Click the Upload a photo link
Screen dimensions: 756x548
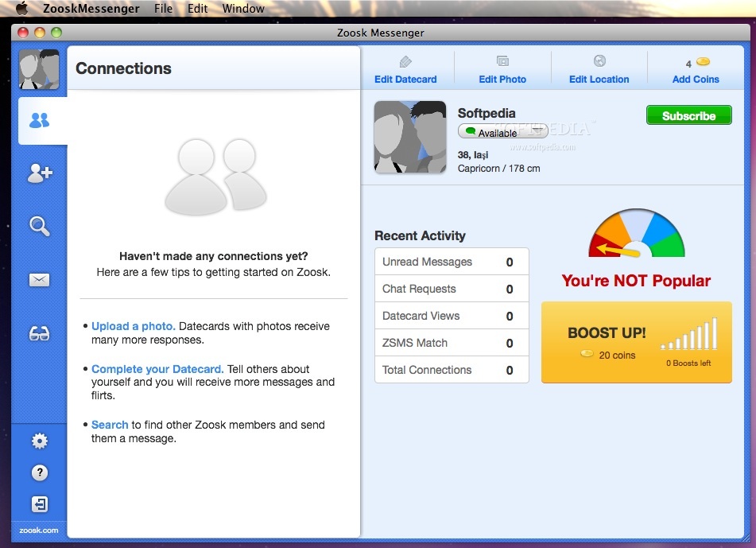point(133,326)
